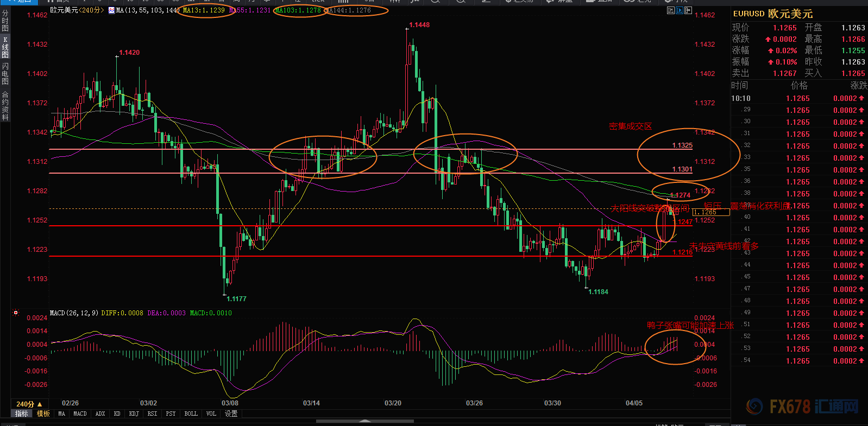Apply the RSI indicator
This screenshot has height=426, width=868.
[x=153, y=414]
